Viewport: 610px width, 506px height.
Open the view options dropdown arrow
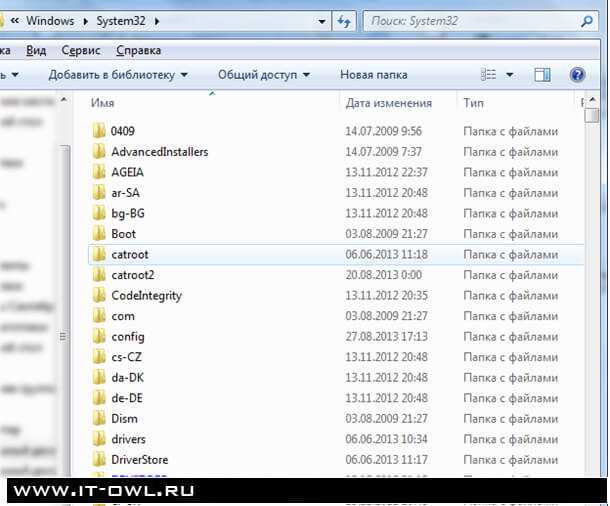point(510,75)
